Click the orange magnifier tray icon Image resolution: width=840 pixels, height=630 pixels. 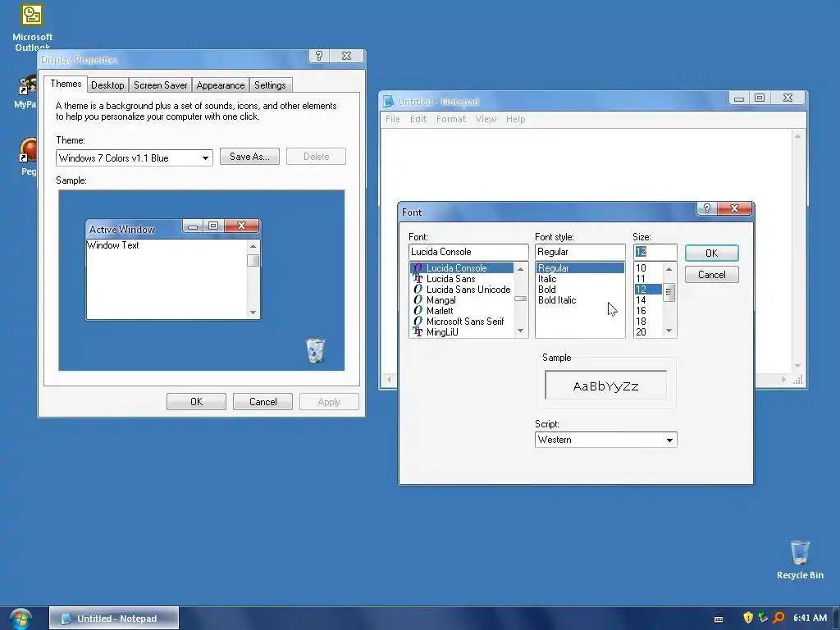tap(779, 618)
